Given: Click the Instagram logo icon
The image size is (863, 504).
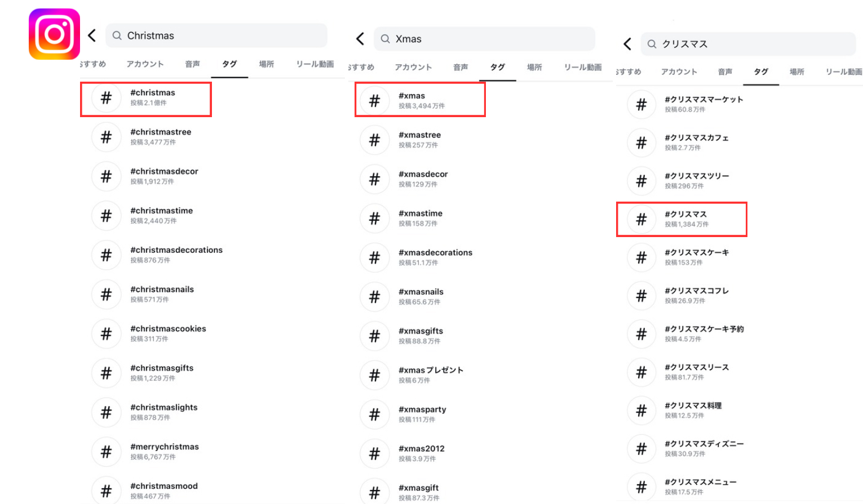Looking at the screenshot, I should tap(54, 34).
